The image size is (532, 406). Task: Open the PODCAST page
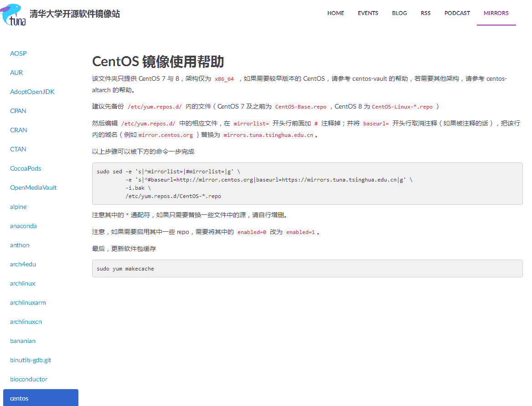point(457,13)
